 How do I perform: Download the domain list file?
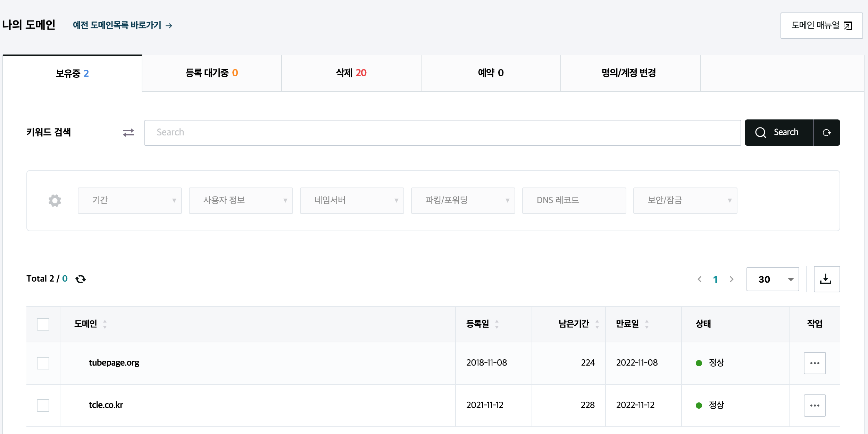click(x=826, y=279)
